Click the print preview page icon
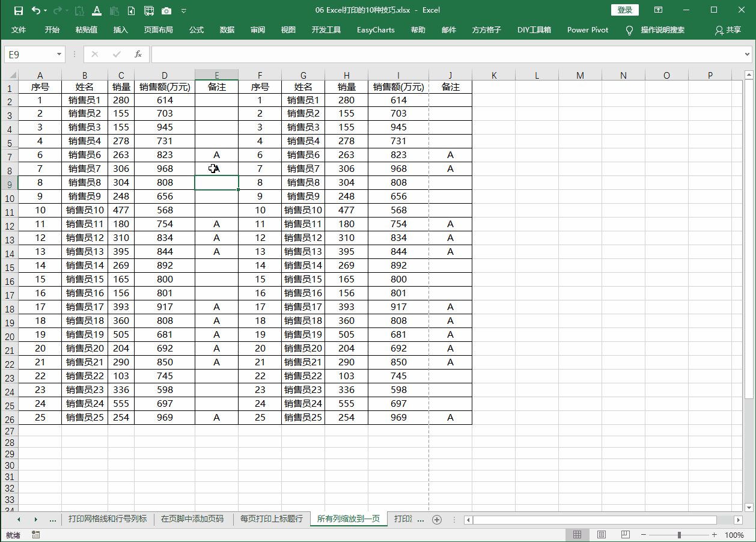The width and height of the screenshot is (756, 542). click(132, 10)
